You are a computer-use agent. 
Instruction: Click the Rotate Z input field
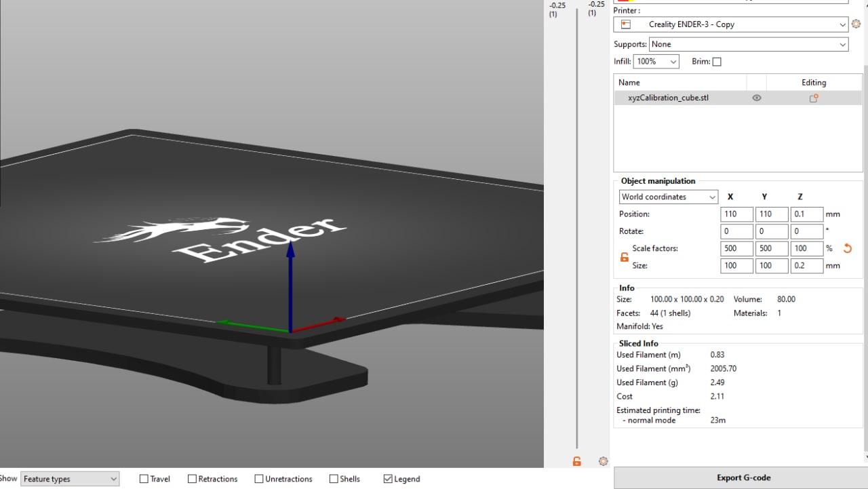click(x=807, y=231)
